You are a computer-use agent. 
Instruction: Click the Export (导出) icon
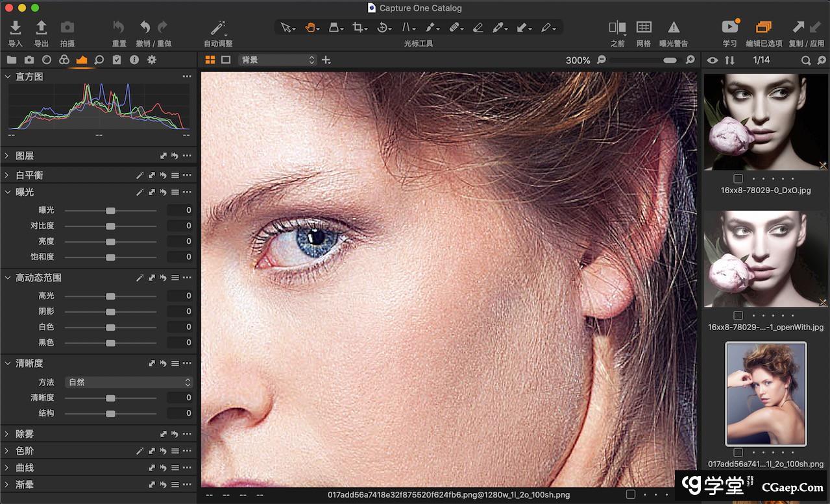42,27
